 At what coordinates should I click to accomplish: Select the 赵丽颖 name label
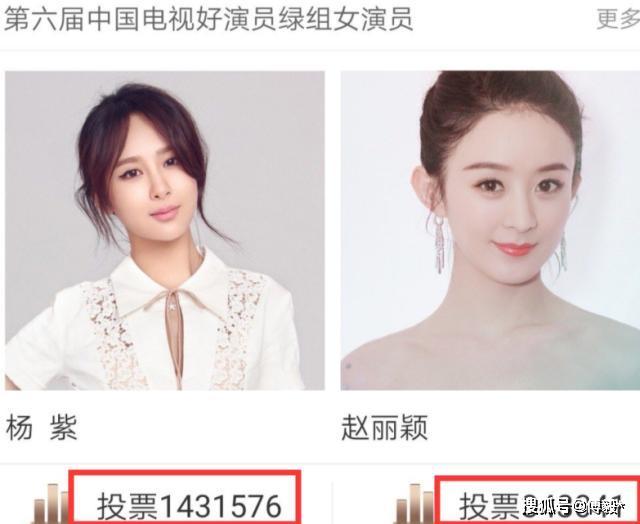coord(384,427)
